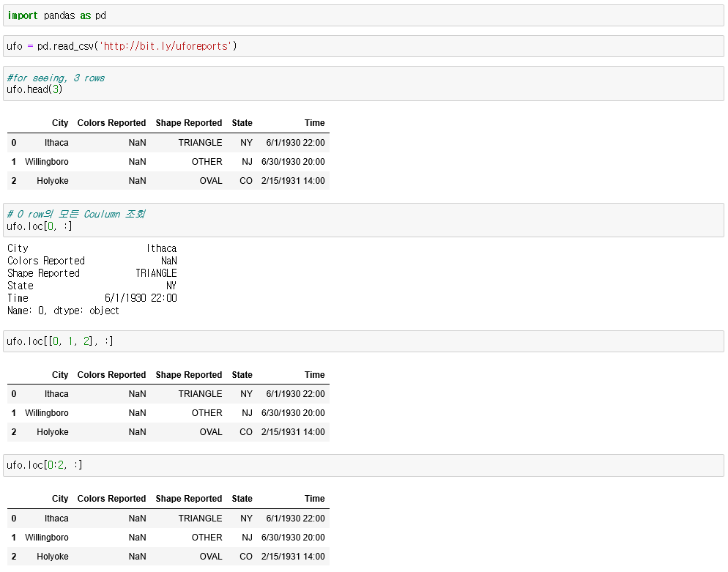
Task: Click '6/1/1930 22:00' in head(3) output table
Action: pos(295,143)
